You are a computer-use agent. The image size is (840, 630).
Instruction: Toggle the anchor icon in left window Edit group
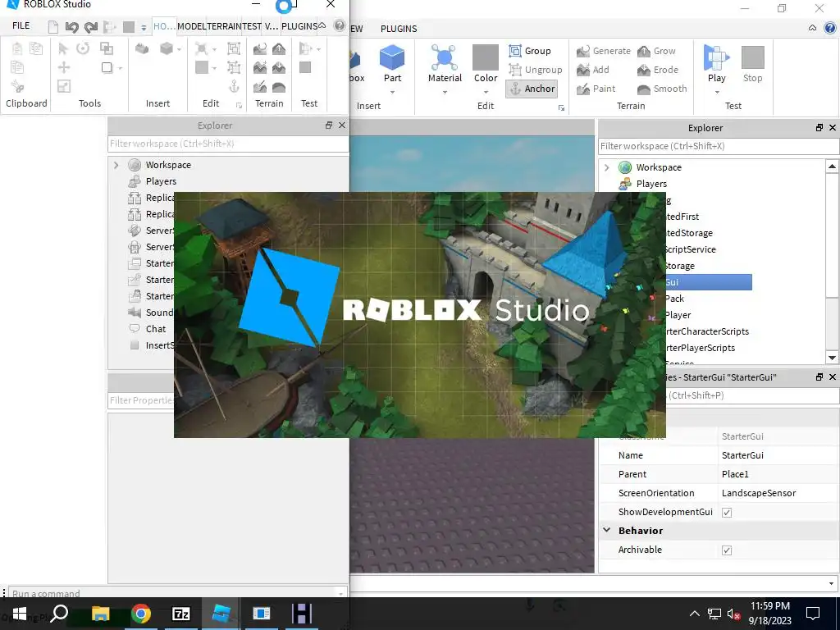point(234,85)
